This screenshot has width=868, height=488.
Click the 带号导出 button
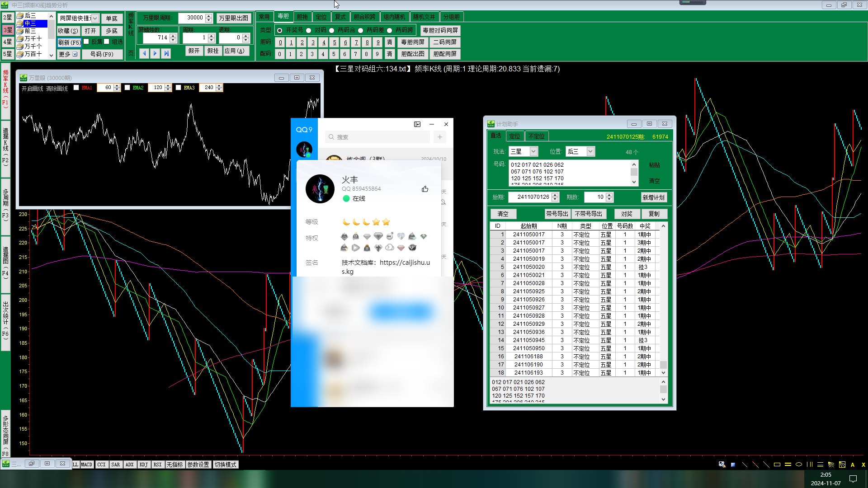pos(557,214)
